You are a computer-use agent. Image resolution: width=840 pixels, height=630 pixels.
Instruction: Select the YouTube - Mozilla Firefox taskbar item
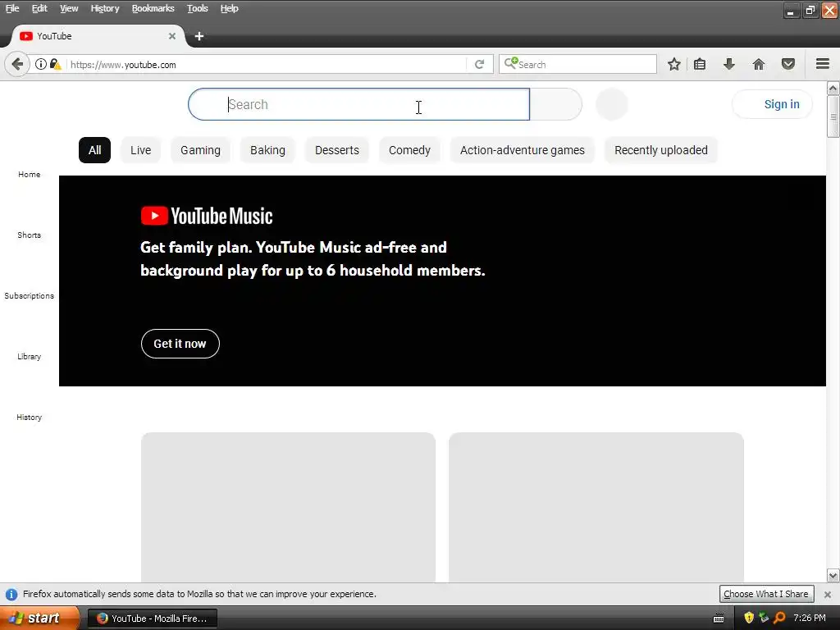point(153,619)
